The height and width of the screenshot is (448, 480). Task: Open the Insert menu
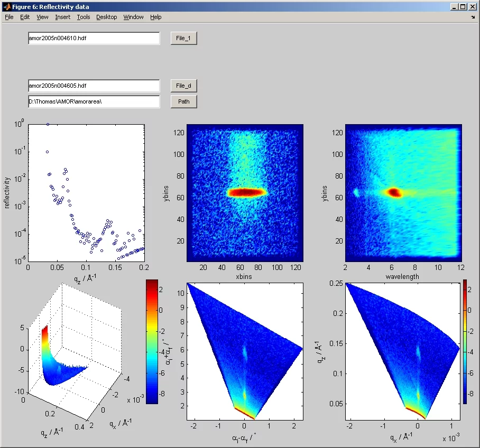(x=62, y=17)
